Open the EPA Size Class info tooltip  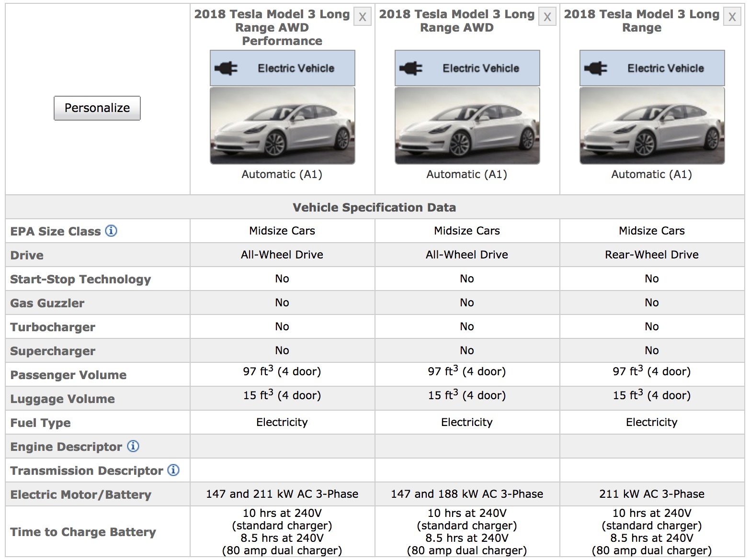(x=111, y=230)
